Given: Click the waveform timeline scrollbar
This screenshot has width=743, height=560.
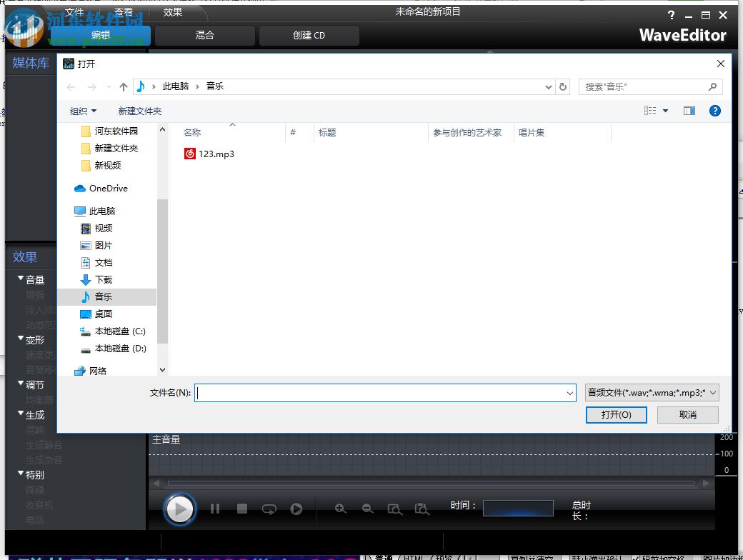Looking at the screenshot, I should coord(429,483).
